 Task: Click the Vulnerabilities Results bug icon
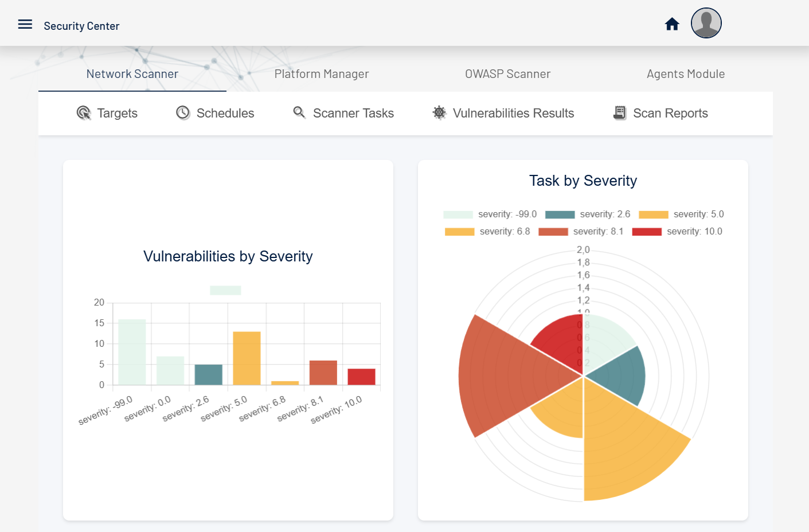pyautogui.click(x=439, y=113)
